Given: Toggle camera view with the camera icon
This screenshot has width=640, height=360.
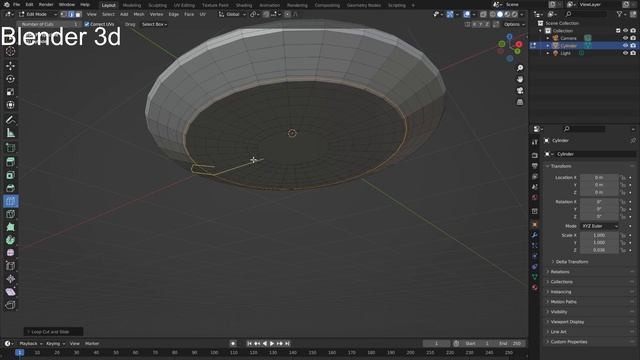Looking at the screenshot, I should [520, 91].
